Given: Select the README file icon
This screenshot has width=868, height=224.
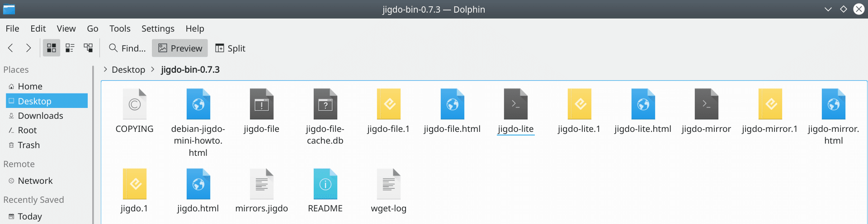Looking at the screenshot, I should [325, 184].
